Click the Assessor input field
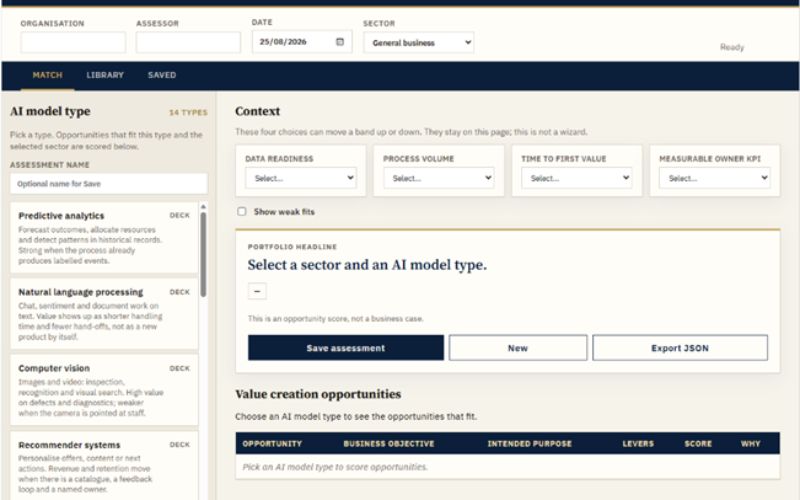 188,42
